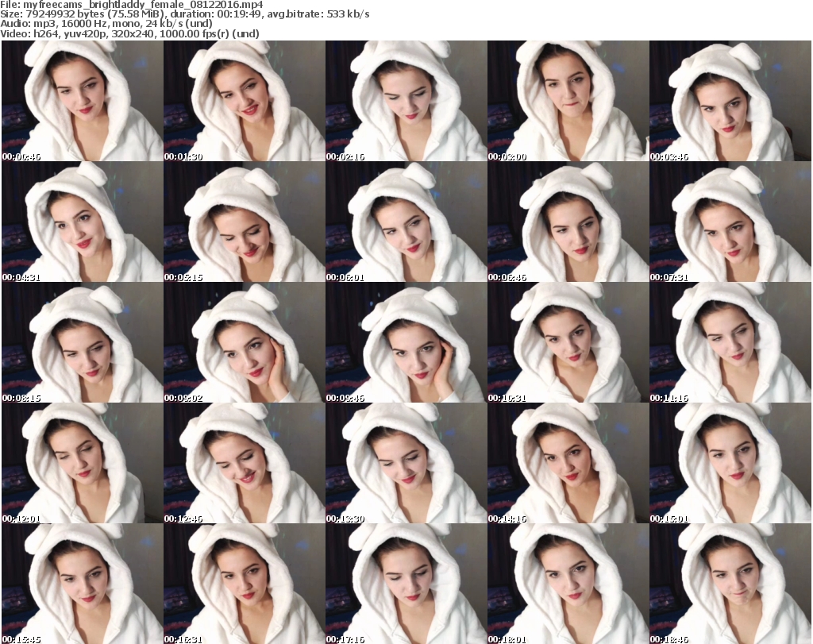The image size is (813, 644).
Task: Select the thumbnail stamped 00:02:16
Action: 406,101
